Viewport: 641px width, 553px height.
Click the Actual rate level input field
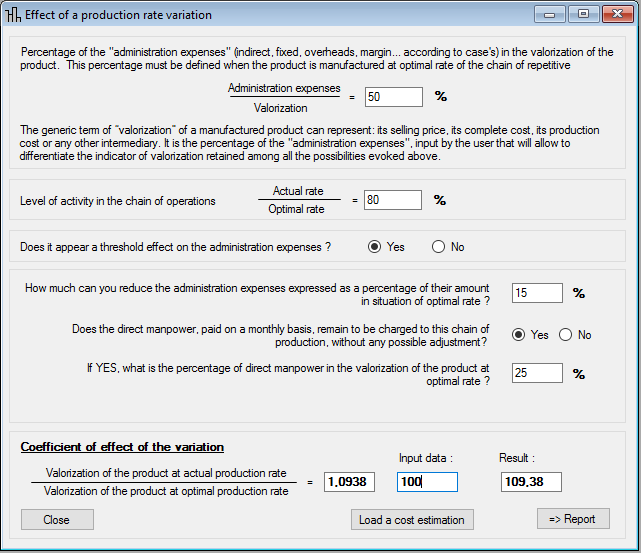point(393,200)
